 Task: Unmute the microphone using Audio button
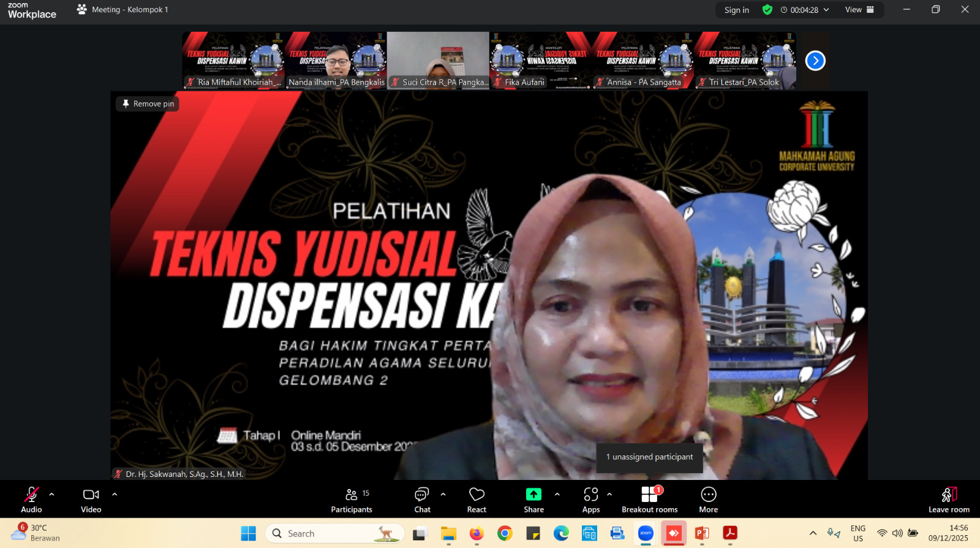31,500
